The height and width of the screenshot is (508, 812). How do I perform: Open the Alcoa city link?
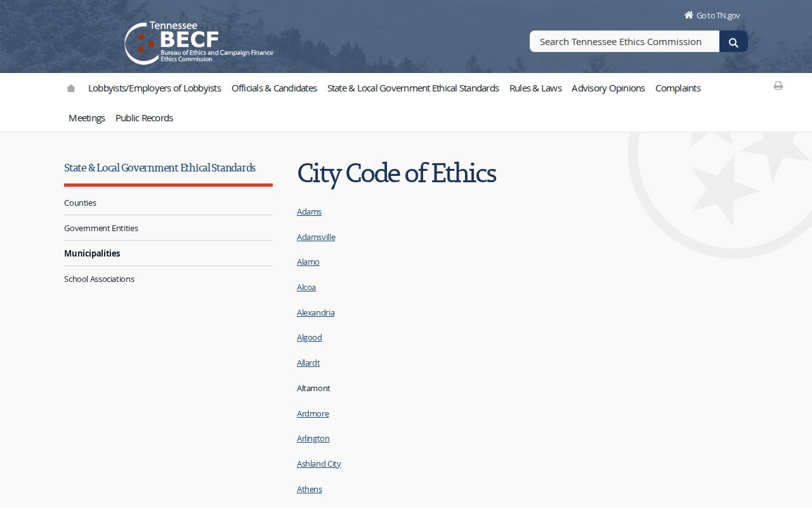click(306, 287)
